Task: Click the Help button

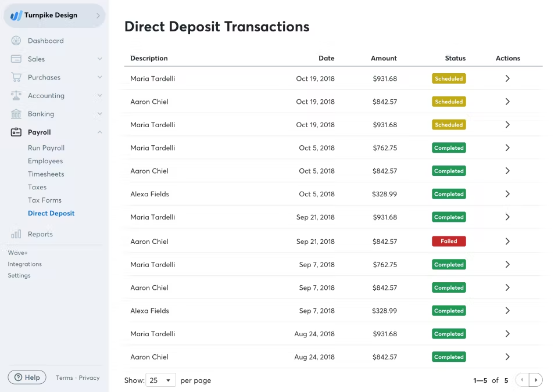Action: click(x=27, y=377)
